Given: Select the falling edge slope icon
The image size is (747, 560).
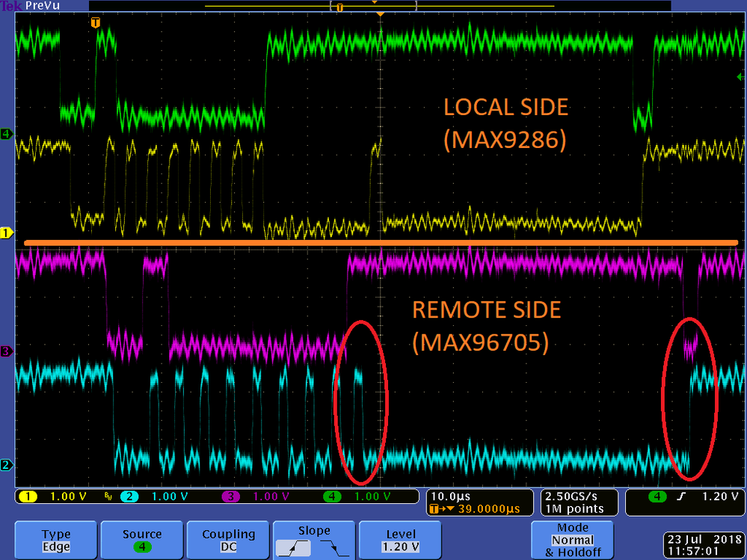Looking at the screenshot, I should 334,549.
